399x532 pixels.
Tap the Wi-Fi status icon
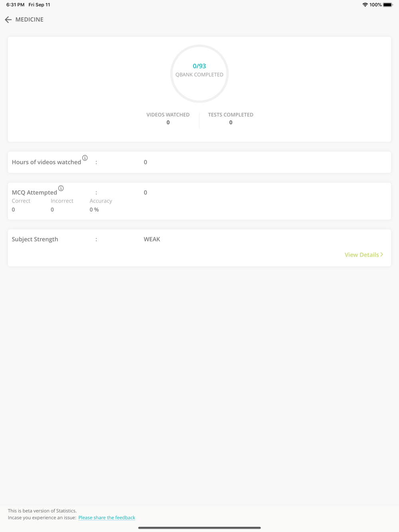click(365, 5)
